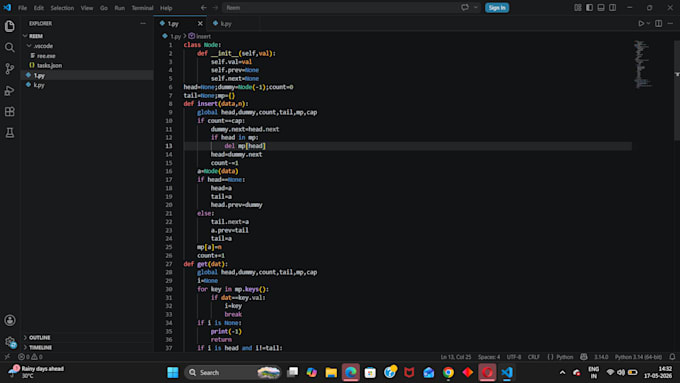Toggle the Primary Side Bar visibility

pos(589,7)
